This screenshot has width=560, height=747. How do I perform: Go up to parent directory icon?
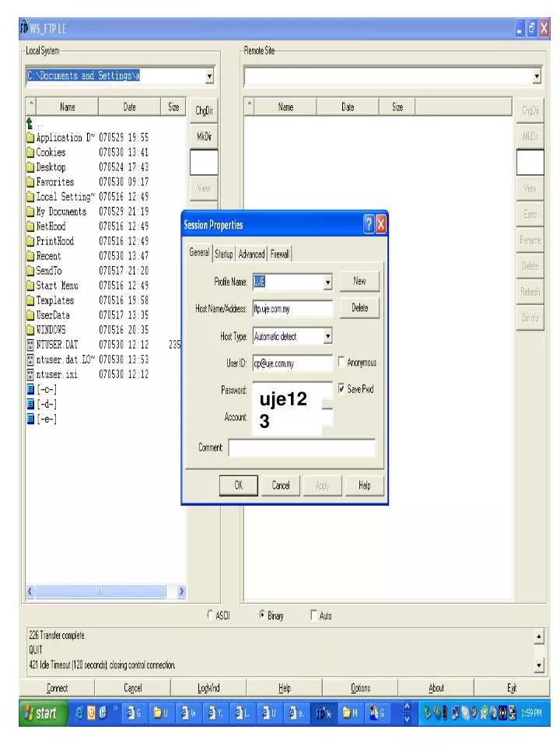click(x=30, y=124)
